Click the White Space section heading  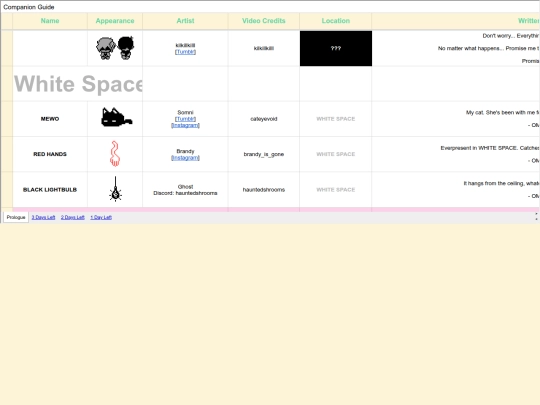tap(78, 84)
